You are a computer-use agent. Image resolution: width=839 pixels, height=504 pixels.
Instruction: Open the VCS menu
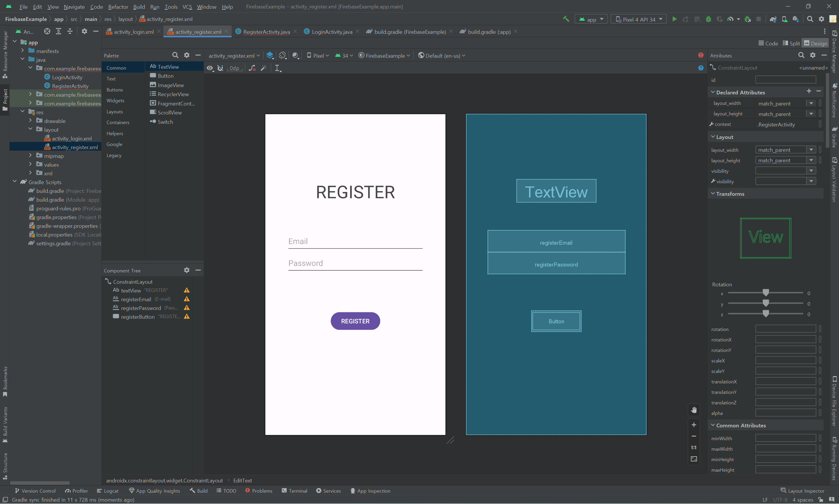click(187, 6)
